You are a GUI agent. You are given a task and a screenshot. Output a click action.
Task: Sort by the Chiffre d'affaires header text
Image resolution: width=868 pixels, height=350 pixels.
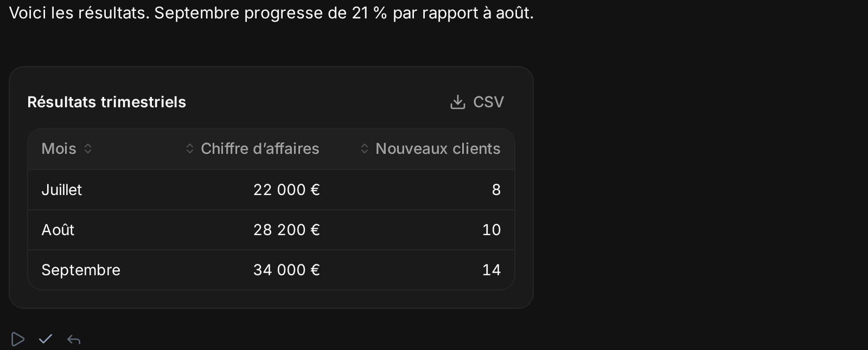point(260,148)
